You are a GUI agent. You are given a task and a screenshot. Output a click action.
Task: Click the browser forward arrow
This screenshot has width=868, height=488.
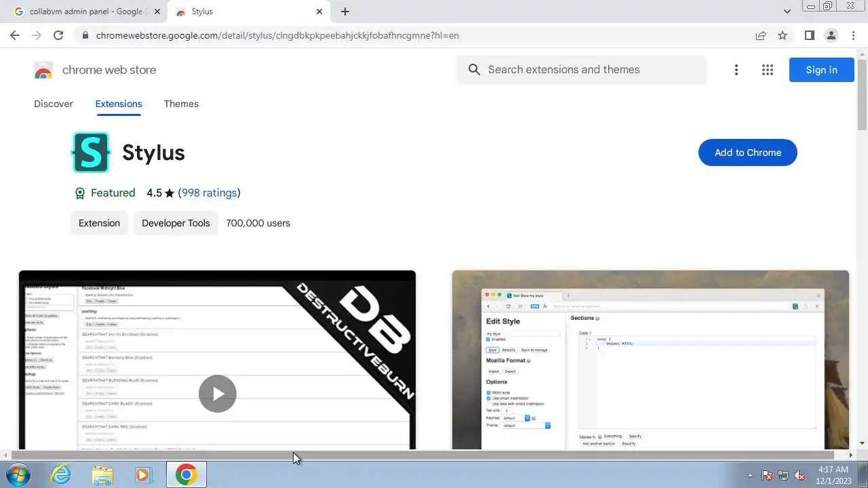point(37,35)
